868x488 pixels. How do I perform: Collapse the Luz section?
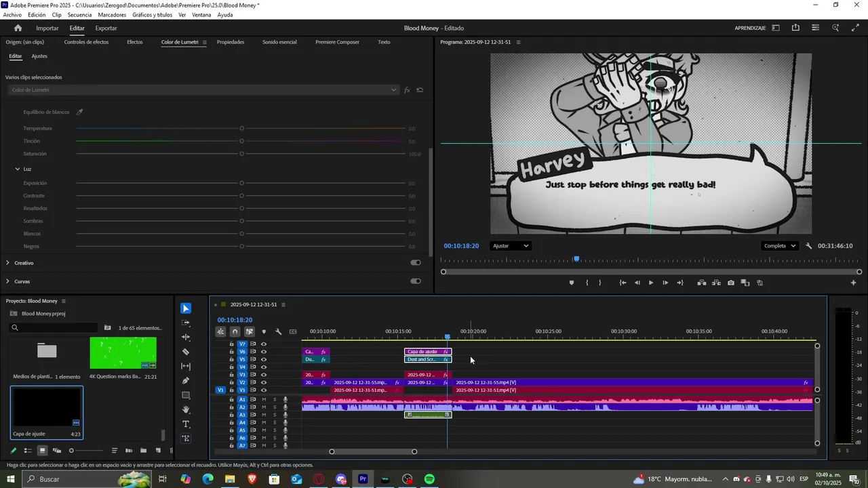17,169
